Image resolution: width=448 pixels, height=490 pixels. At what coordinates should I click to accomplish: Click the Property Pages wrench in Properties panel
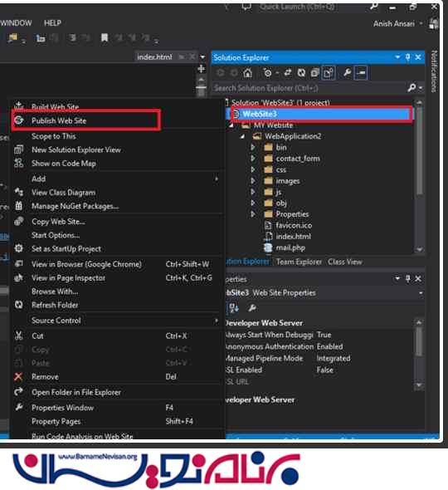[x=252, y=308]
